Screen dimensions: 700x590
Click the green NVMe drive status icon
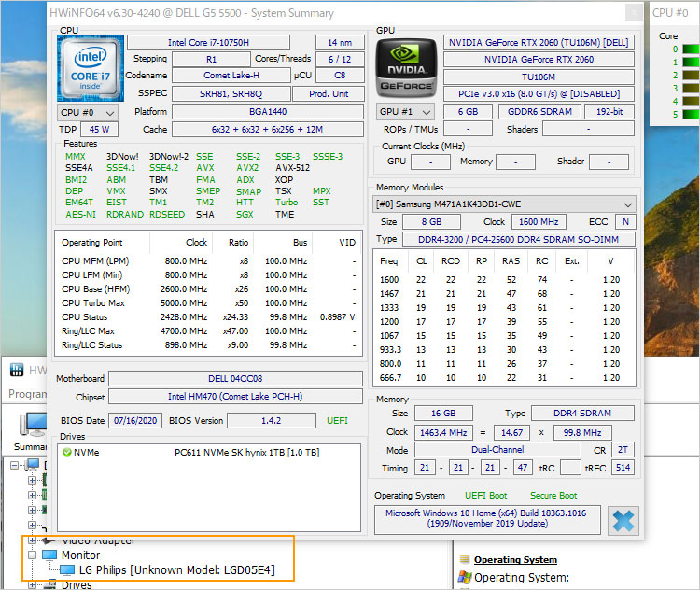pyautogui.click(x=67, y=453)
